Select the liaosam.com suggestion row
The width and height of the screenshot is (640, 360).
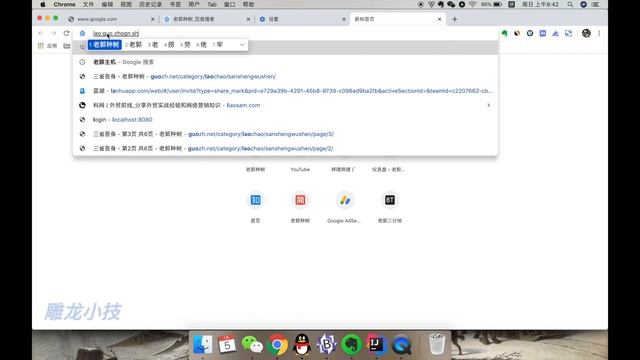pyautogui.click(x=285, y=105)
